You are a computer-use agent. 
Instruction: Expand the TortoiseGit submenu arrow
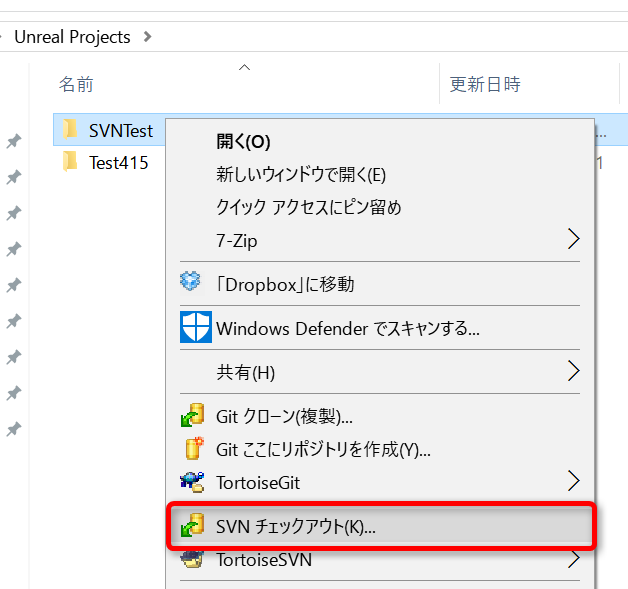point(574,480)
